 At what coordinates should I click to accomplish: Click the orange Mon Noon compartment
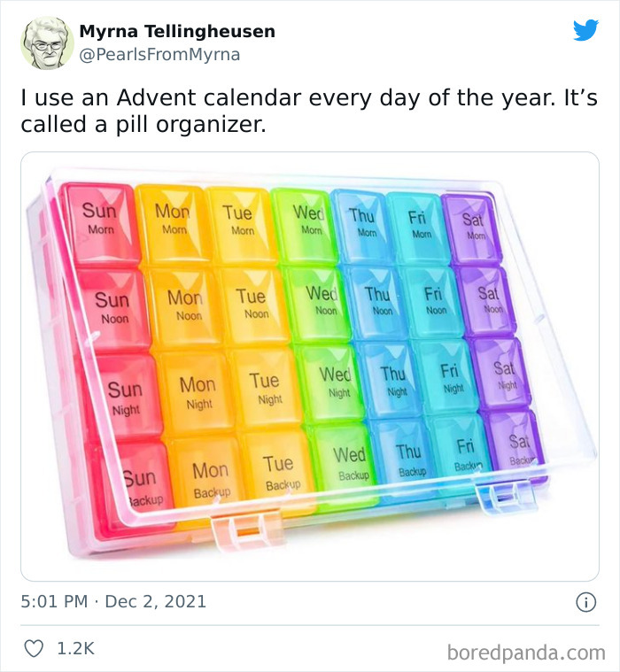click(185, 304)
